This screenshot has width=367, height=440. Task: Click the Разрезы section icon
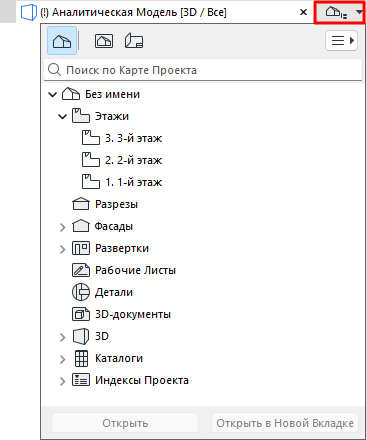coord(81,204)
